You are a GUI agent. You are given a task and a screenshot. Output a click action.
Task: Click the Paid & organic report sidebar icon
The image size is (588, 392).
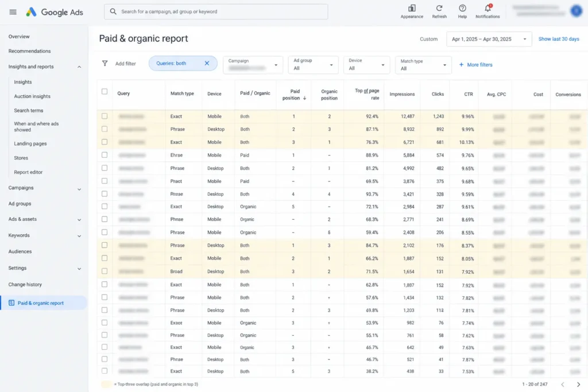[x=11, y=303]
